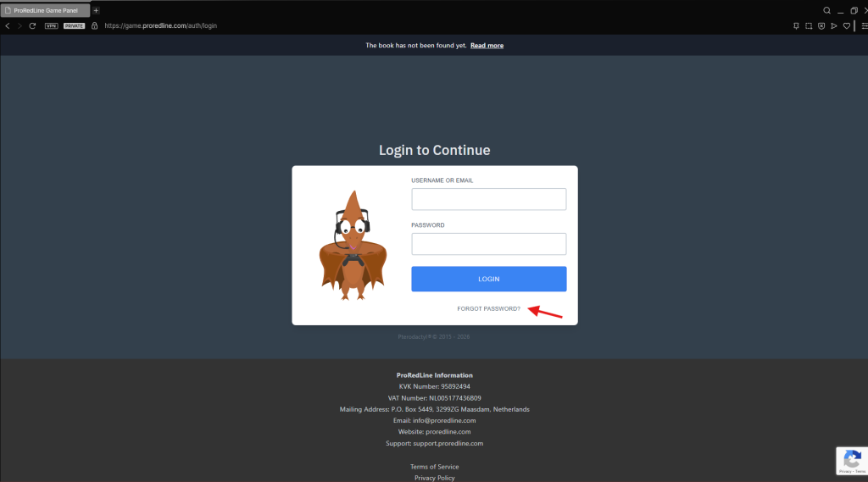
Task: Click the padlock site security icon
Action: pos(95,26)
